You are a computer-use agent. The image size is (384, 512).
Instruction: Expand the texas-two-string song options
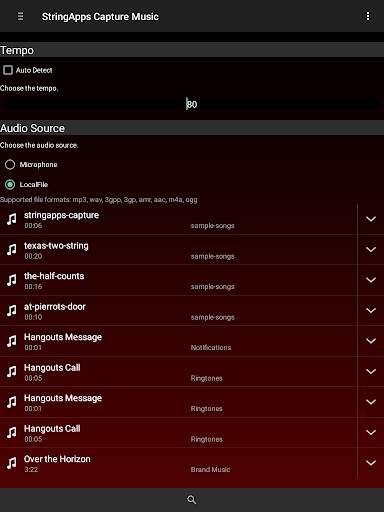(x=371, y=249)
